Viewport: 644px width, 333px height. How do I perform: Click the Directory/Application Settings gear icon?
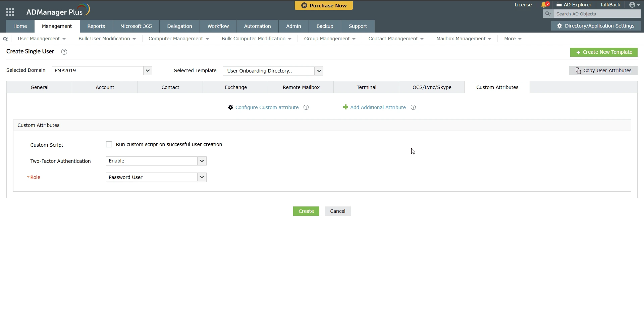559,26
